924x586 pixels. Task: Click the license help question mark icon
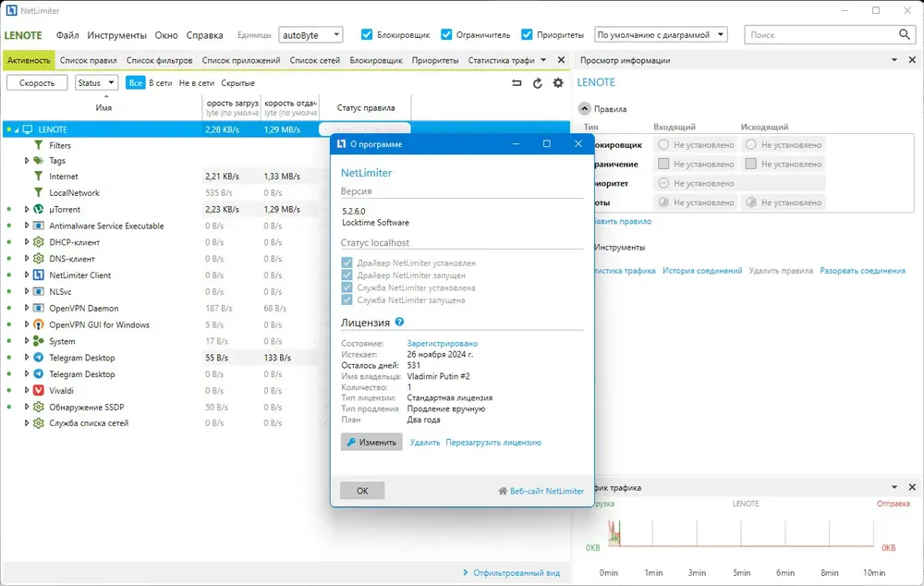(x=399, y=322)
